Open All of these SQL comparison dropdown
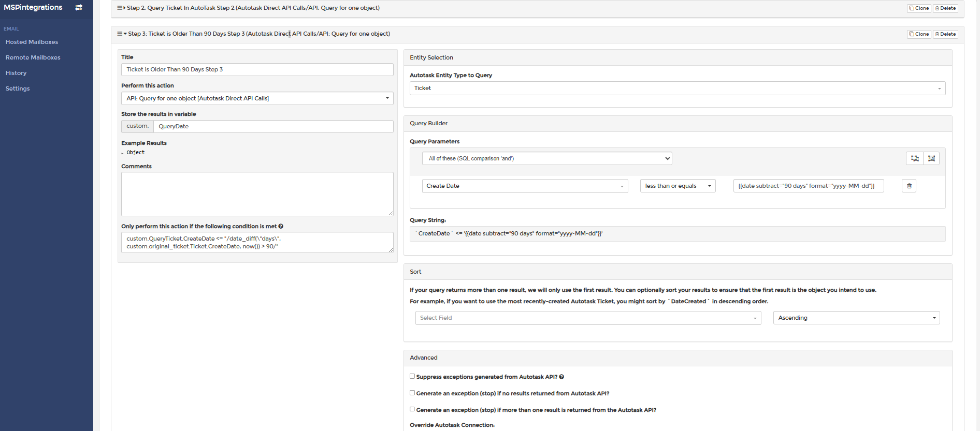 (x=547, y=158)
